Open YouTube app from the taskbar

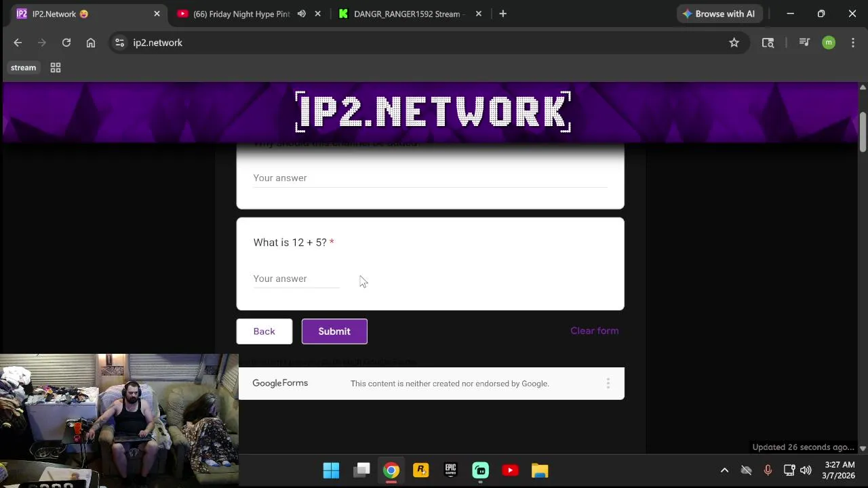[x=510, y=470]
